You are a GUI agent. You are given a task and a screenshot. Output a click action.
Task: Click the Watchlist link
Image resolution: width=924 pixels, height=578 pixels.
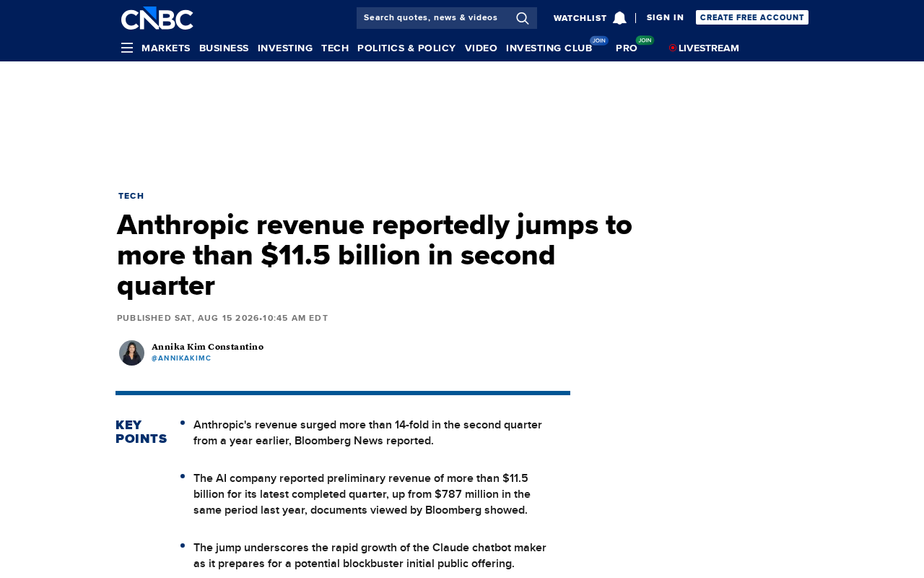coord(580,18)
